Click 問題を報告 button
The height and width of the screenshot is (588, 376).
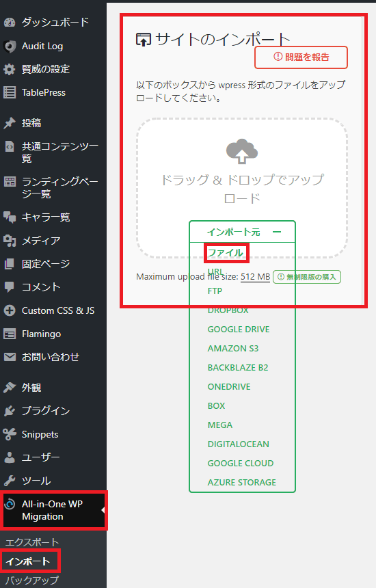301,57
